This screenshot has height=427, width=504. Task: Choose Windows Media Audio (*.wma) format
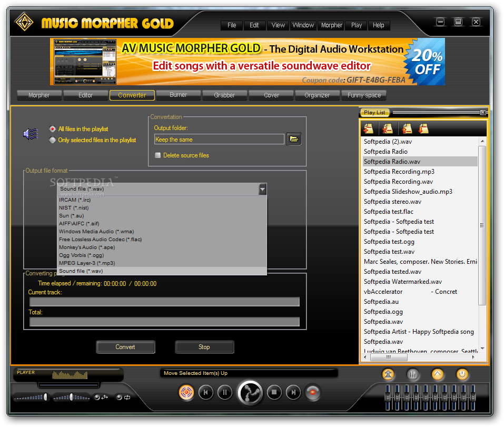162,231
